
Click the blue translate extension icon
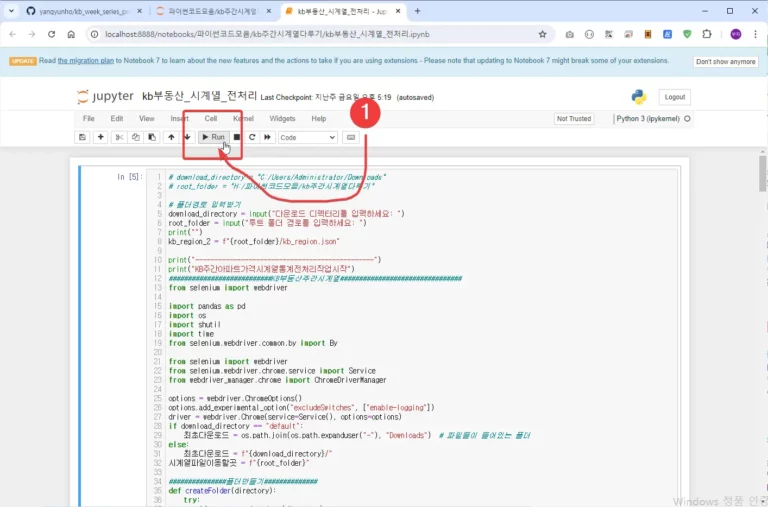click(x=668, y=34)
